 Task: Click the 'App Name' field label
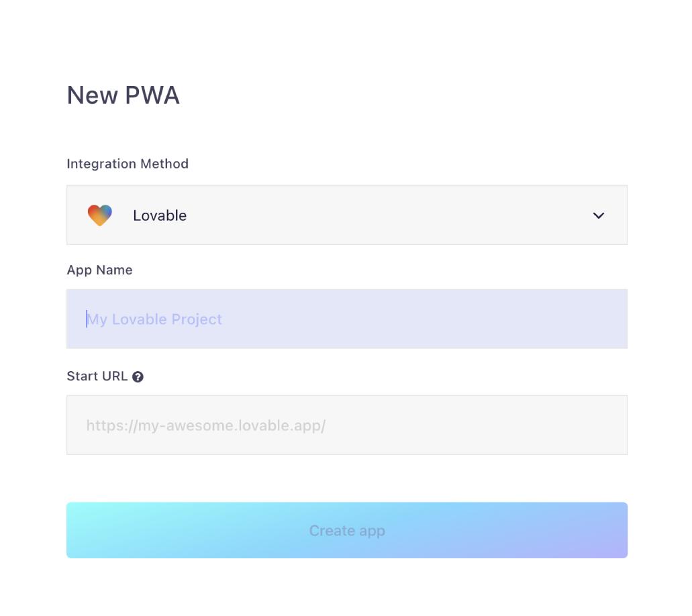(x=99, y=270)
